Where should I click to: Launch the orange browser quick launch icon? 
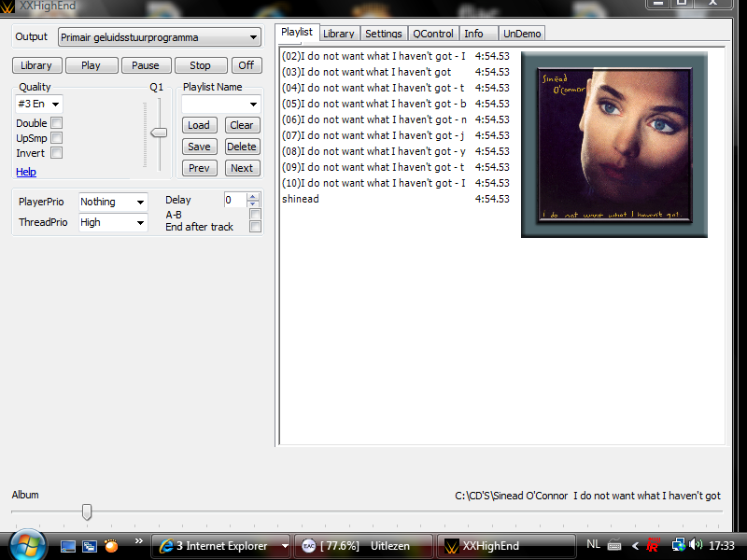point(111,546)
